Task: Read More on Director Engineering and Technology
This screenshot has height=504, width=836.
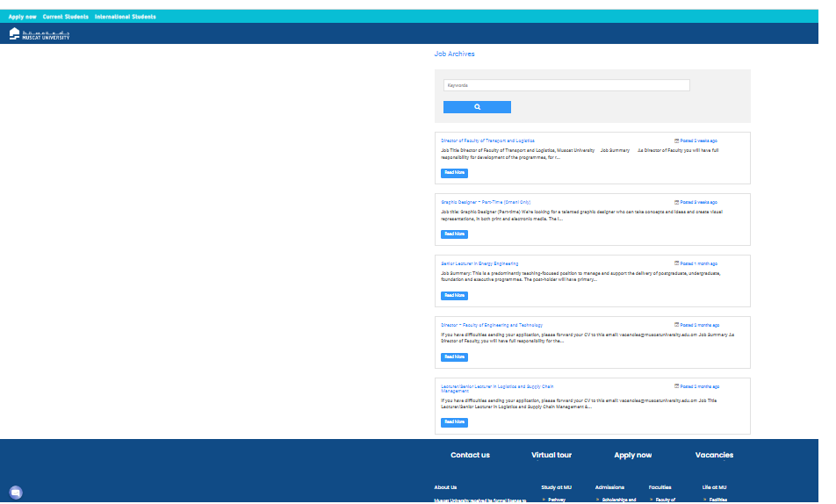Action: 454,357
